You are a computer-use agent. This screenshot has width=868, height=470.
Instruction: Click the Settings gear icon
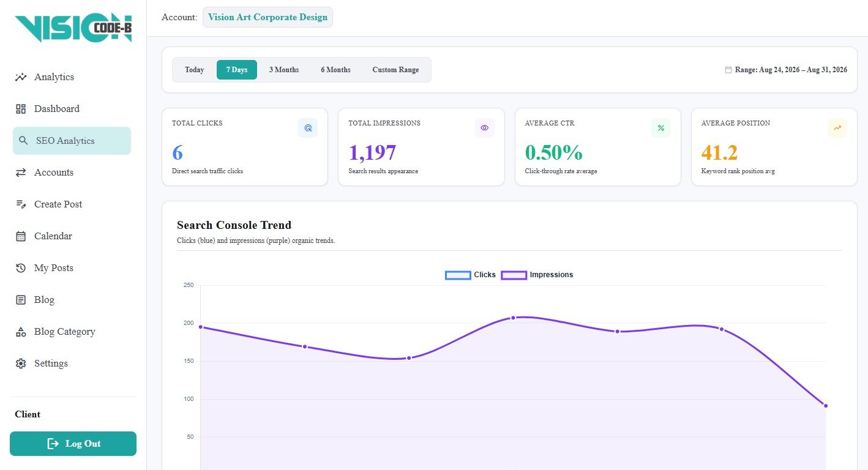coord(21,364)
